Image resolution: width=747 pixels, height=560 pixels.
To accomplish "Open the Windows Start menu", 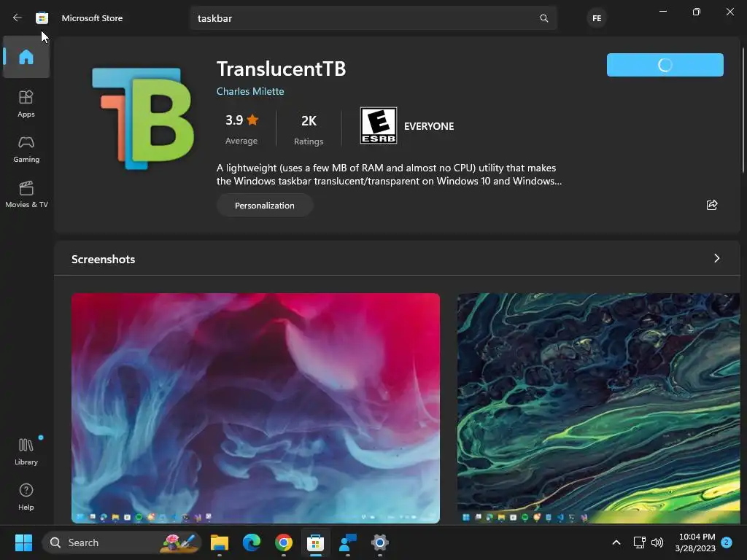I will point(23,542).
